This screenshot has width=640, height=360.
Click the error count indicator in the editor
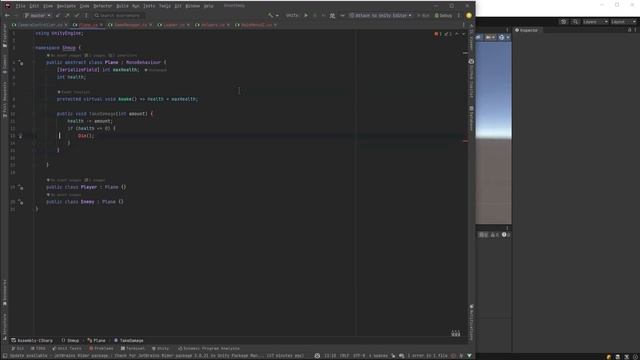click(x=439, y=34)
